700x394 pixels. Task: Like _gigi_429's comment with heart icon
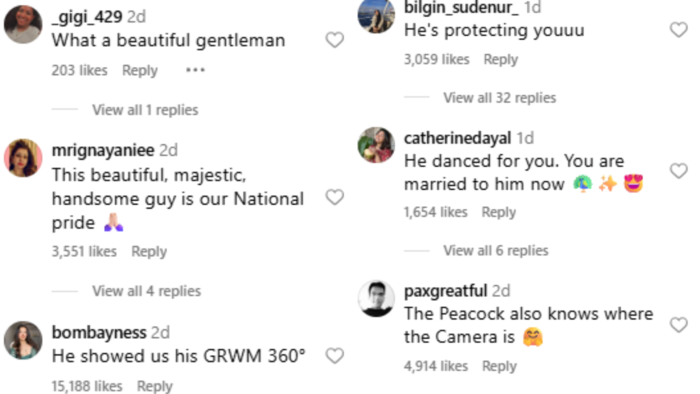[x=334, y=40]
